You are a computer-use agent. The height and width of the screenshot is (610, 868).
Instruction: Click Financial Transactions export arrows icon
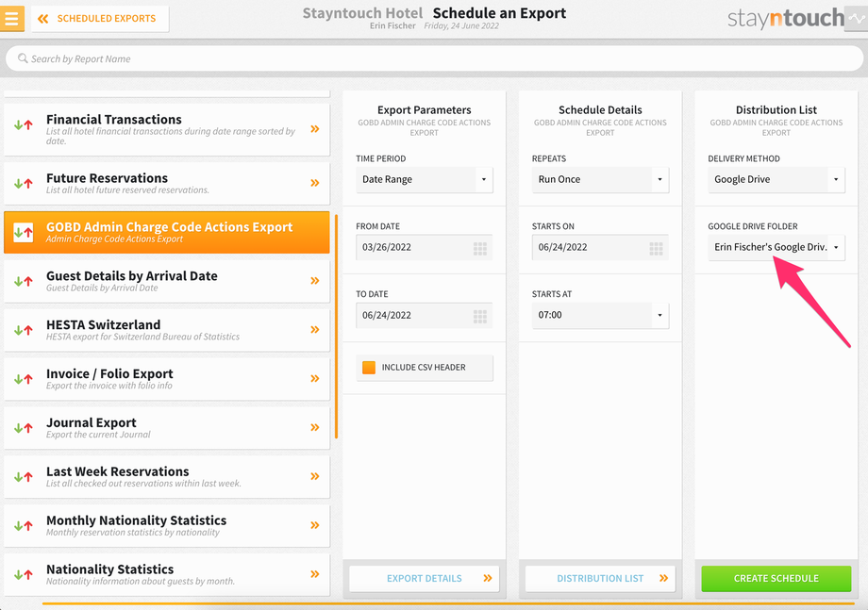pyautogui.click(x=24, y=125)
